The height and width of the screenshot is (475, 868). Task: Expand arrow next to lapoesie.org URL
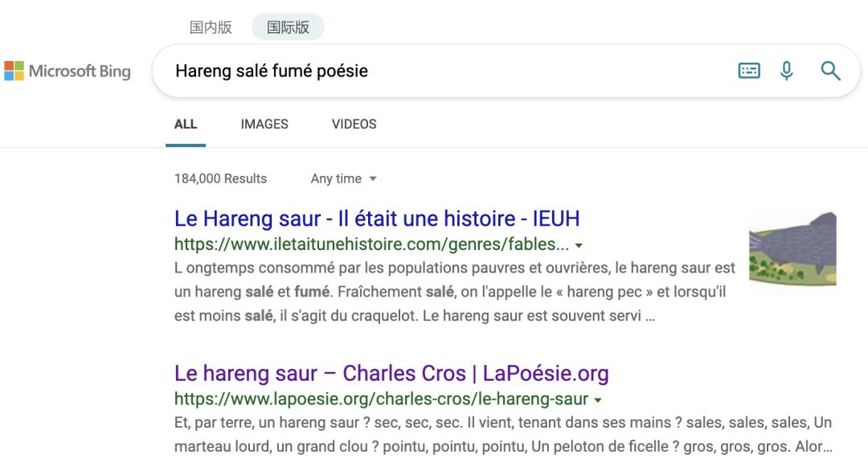[x=598, y=399]
